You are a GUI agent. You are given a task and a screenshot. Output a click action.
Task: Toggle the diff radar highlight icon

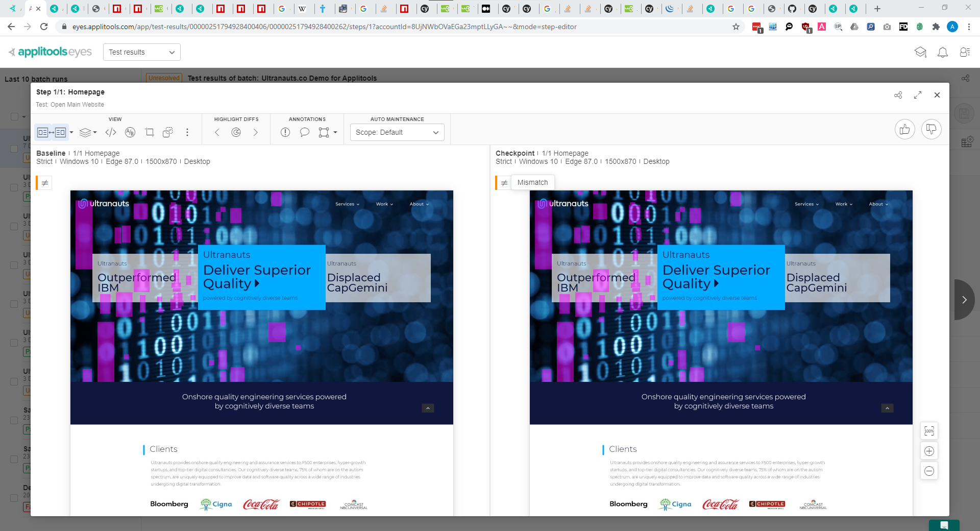(x=236, y=133)
